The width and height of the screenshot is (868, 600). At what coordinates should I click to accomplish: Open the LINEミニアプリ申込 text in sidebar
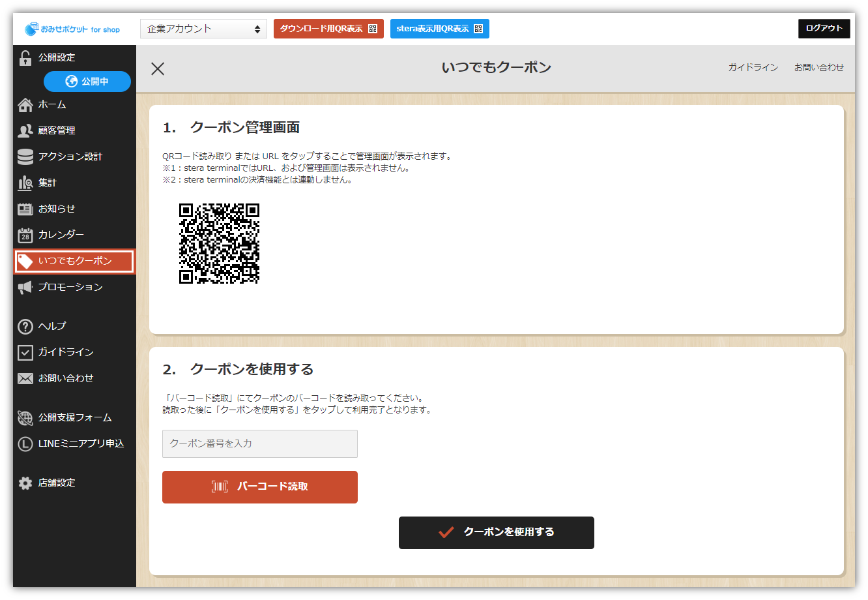[x=81, y=443]
